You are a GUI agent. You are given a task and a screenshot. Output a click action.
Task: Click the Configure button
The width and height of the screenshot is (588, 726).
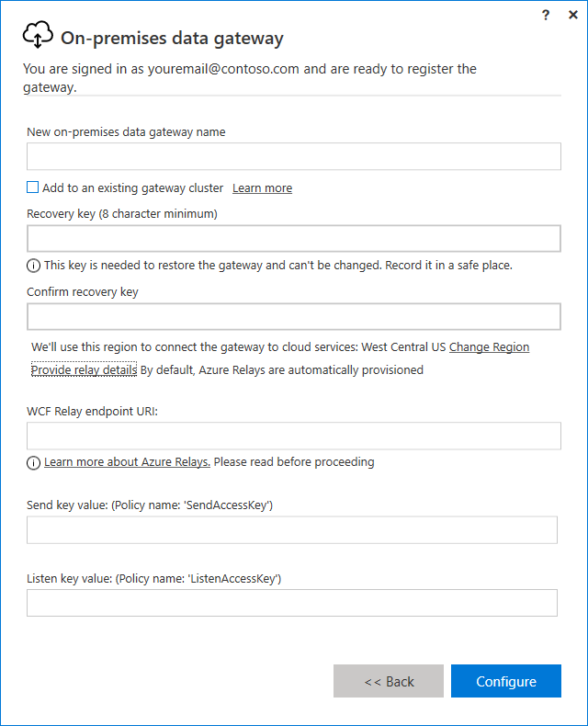coord(506,681)
